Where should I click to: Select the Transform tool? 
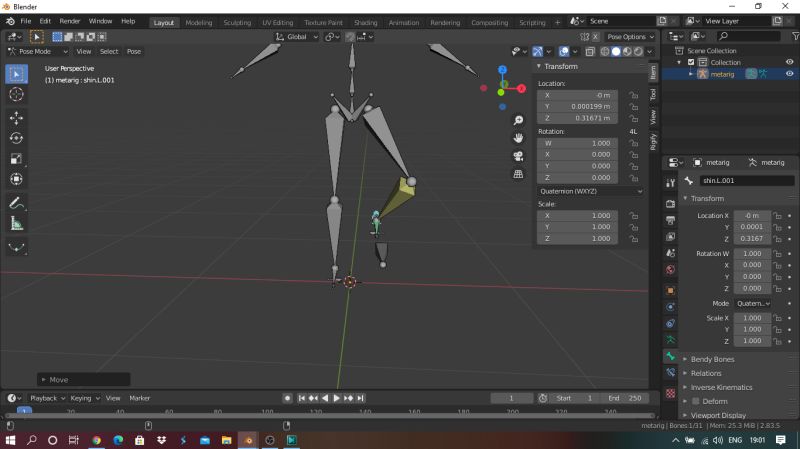coord(16,179)
